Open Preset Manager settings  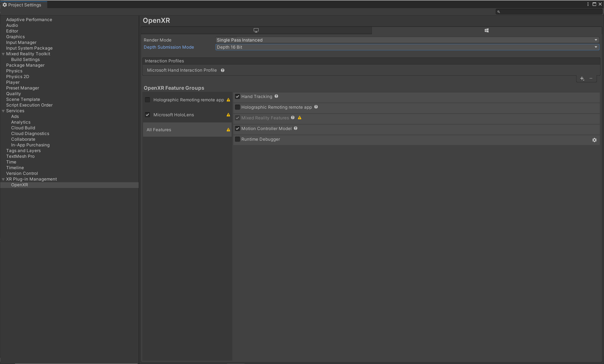coord(23,88)
